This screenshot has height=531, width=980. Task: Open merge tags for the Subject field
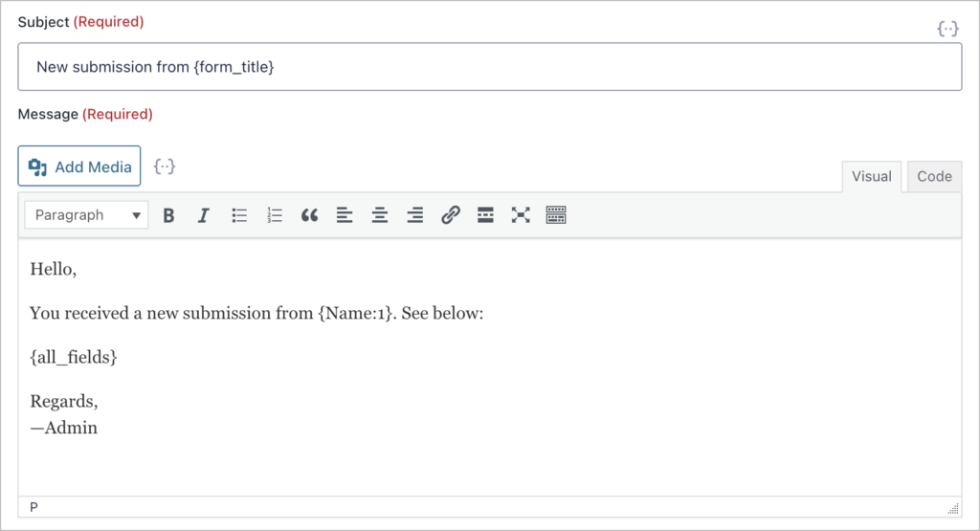coord(947,28)
